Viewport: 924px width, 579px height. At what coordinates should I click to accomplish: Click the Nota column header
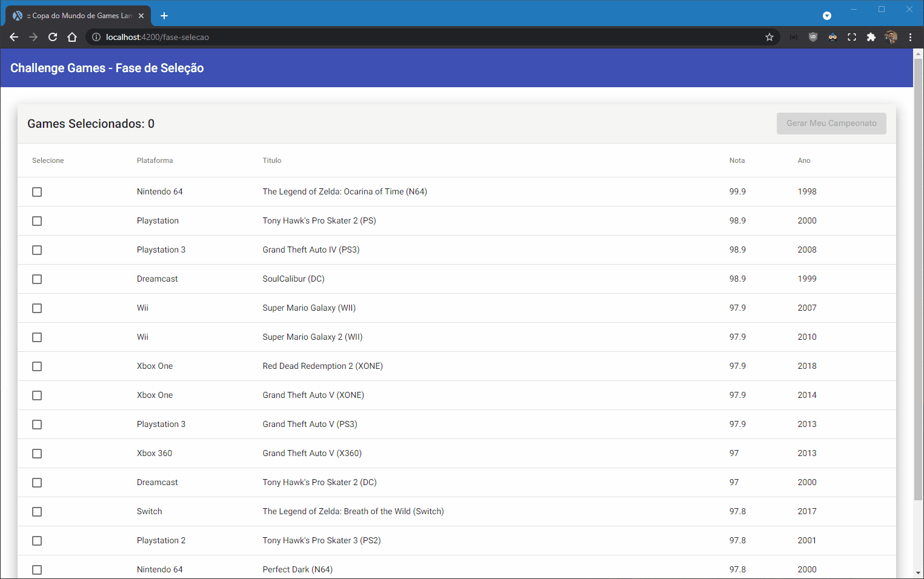(737, 160)
